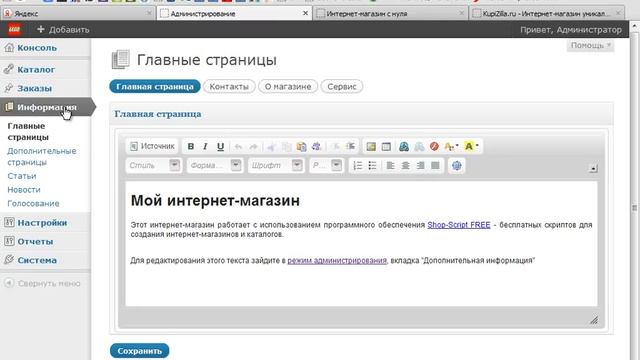This screenshot has width=640, height=360.
Task: Expand the Помощь help dropdown
Action: pos(590,45)
